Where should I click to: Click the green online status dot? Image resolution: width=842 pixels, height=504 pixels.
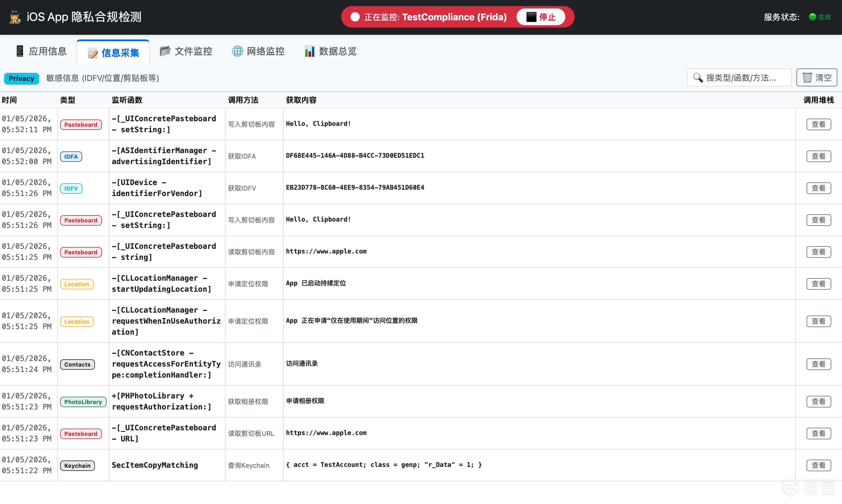click(812, 17)
